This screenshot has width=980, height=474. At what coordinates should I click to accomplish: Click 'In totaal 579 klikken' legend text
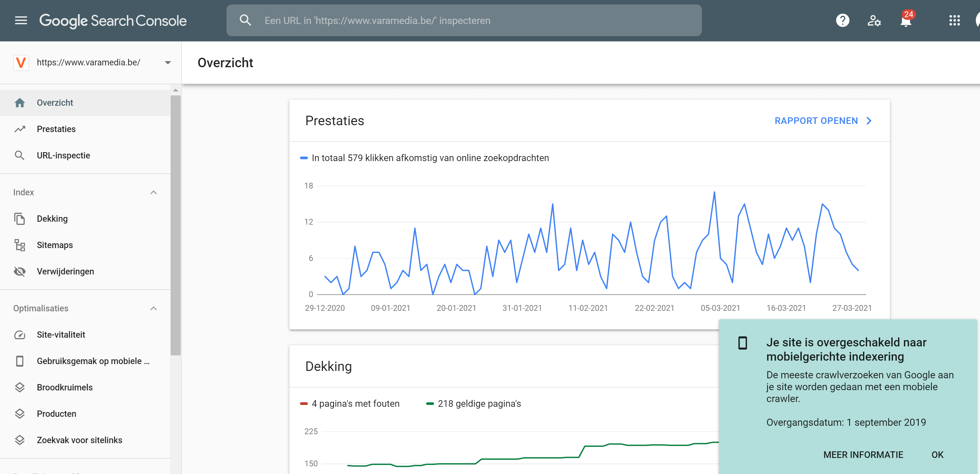click(430, 158)
